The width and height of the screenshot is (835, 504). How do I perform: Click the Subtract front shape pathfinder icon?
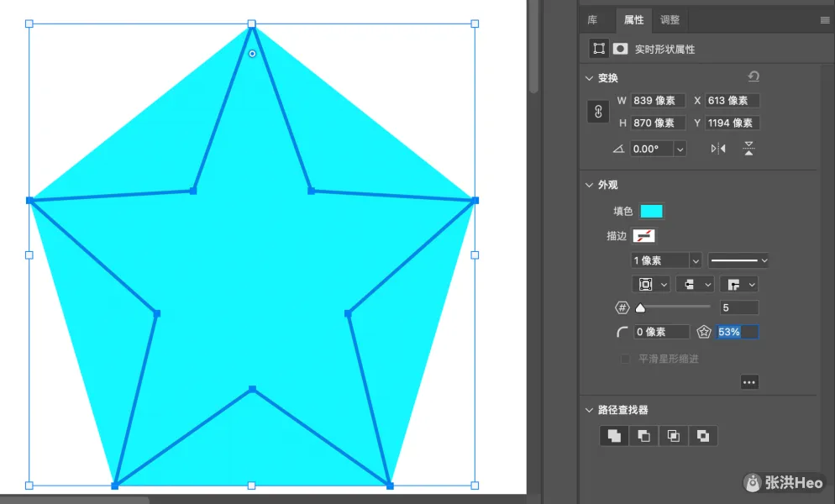coord(644,436)
